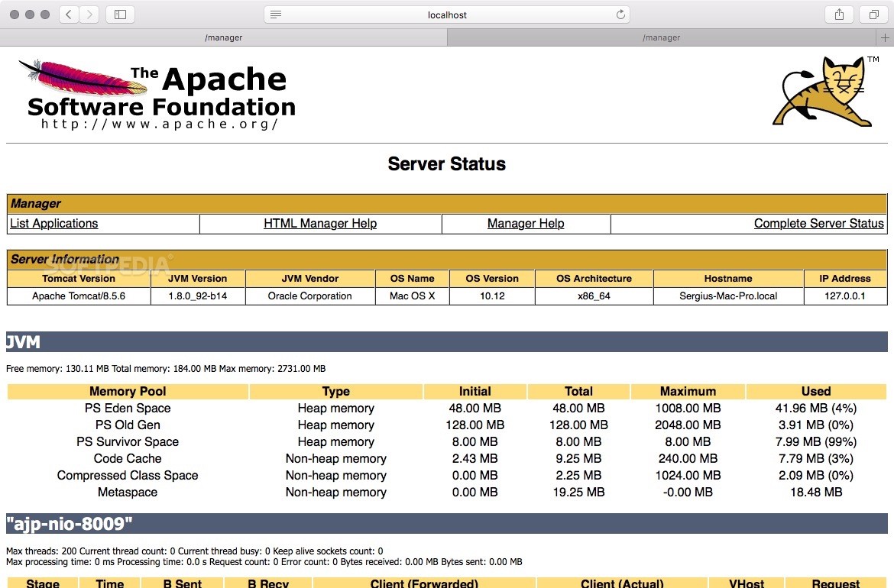894x588 pixels.
Task: Click the Sergius-Mac-Pro.local hostname cell
Action: (728, 296)
